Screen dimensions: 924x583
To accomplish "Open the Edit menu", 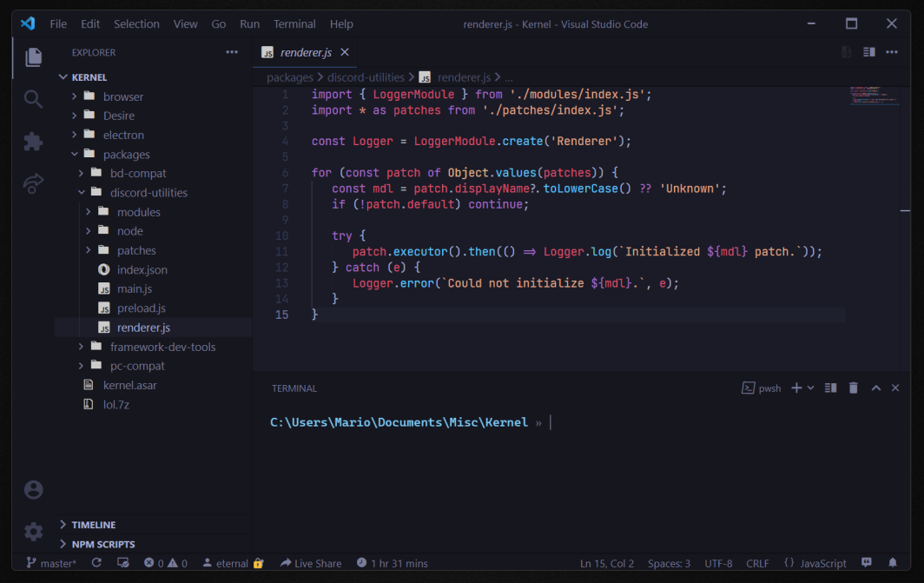I will click(x=90, y=24).
